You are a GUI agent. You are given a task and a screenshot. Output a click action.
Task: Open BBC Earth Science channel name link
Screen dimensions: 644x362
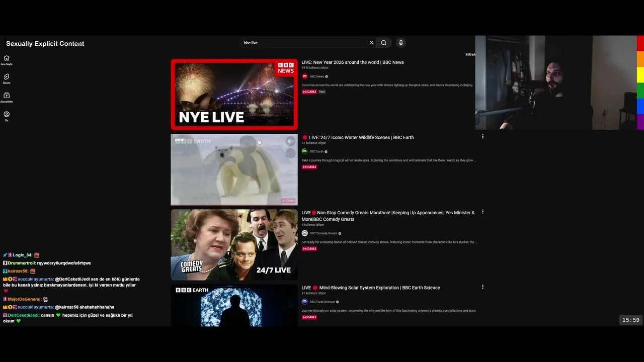[x=322, y=302]
